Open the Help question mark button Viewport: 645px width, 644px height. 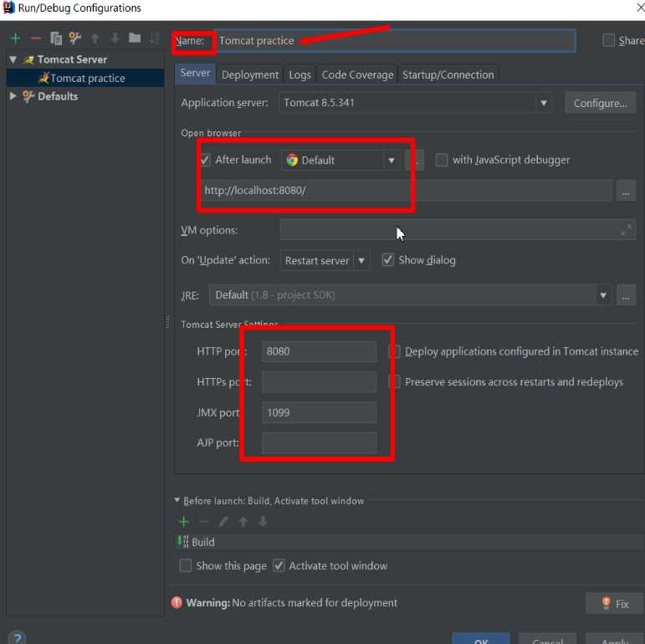pos(17,637)
